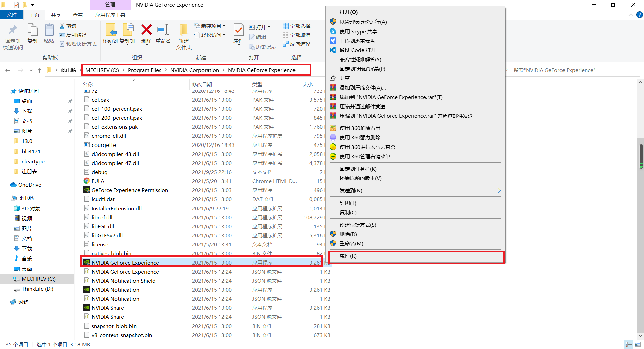
Task: Open the 文件 (File) menu
Action: point(12,15)
